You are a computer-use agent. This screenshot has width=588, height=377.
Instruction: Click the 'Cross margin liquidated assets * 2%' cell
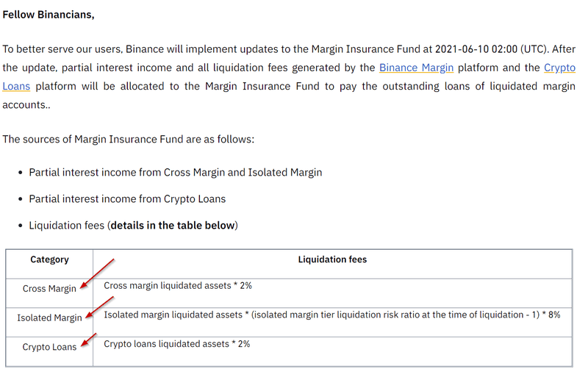[178, 285]
